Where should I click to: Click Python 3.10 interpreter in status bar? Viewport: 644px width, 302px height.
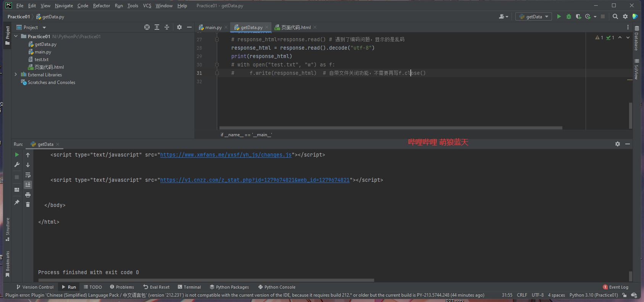point(594,295)
